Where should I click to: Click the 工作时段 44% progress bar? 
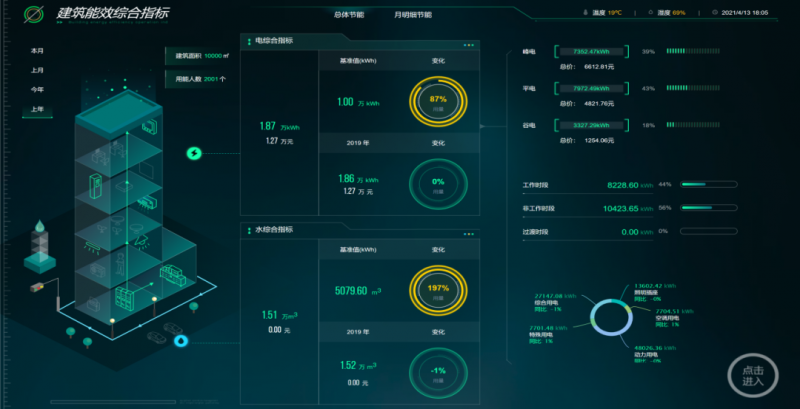[709, 185]
